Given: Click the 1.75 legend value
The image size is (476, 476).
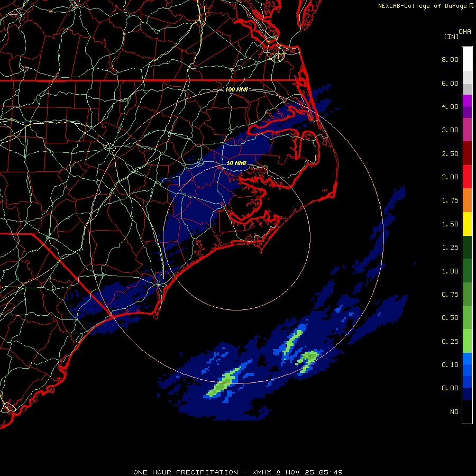Looking at the screenshot, I should (x=450, y=200).
